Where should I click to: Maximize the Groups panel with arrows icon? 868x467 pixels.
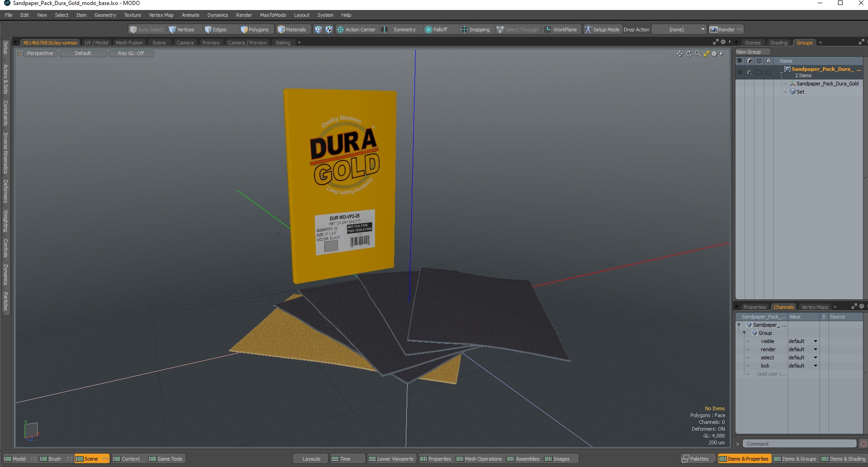(861, 42)
